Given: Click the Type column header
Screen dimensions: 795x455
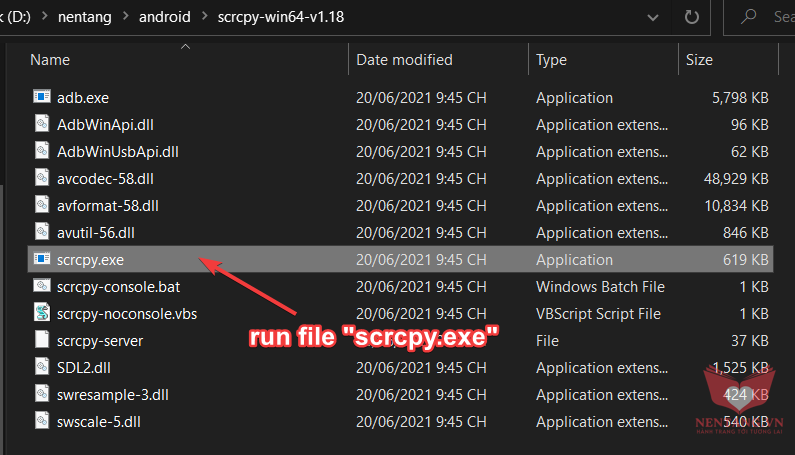Looking at the screenshot, I should pyautogui.click(x=551, y=60).
